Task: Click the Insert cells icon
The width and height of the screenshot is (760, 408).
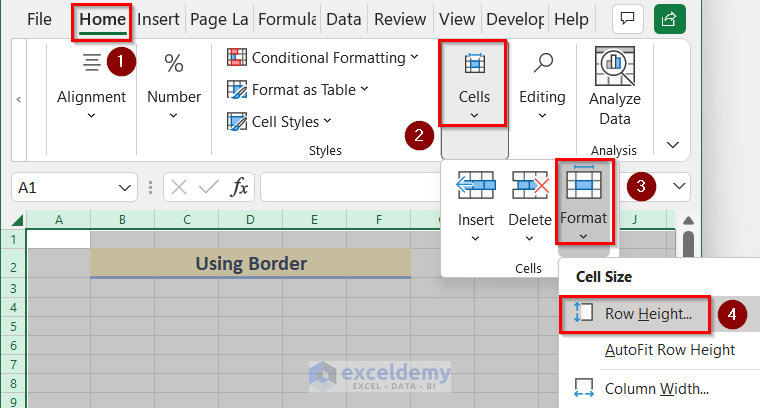Action: [476, 185]
